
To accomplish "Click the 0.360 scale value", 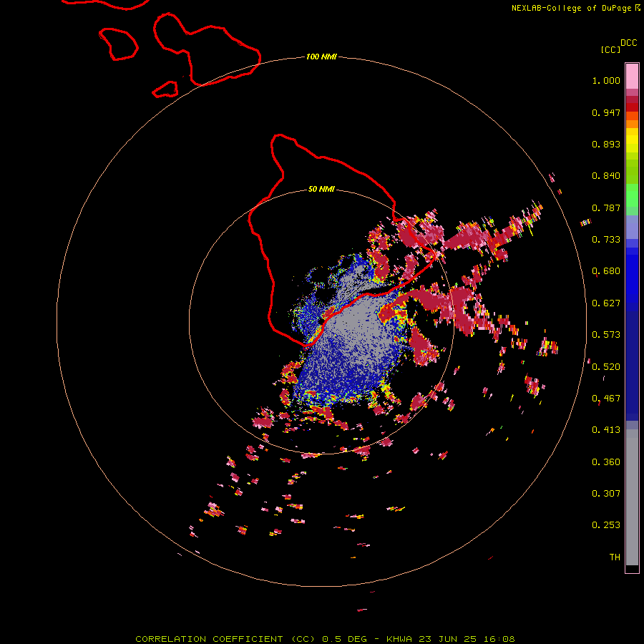I will (x=606, y=462).
